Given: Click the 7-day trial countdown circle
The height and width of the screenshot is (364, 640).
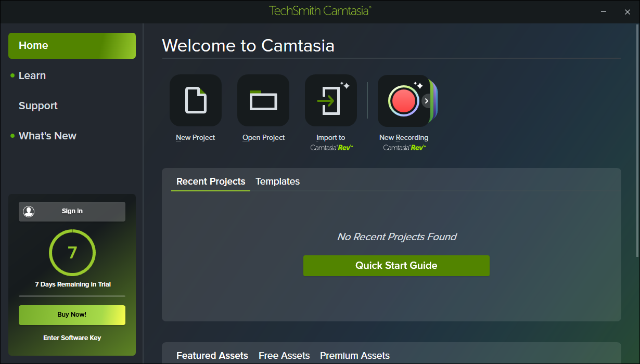Looking at the screenshot, I should (72, 253).
